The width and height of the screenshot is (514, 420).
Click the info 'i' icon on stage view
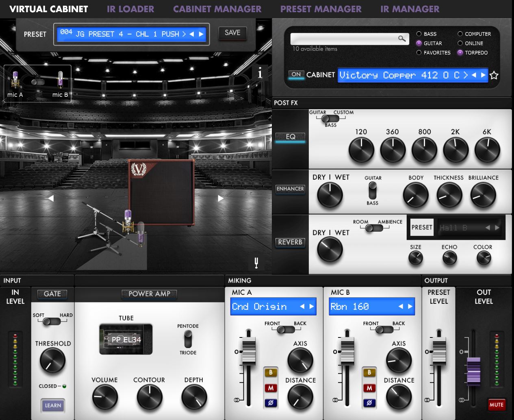point(260,73)
